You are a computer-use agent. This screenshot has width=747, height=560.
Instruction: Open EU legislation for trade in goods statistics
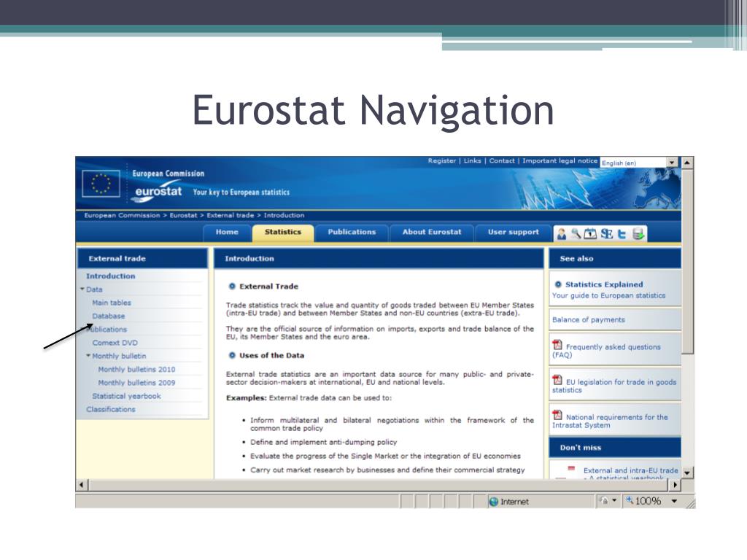click(x=614, y=386)
